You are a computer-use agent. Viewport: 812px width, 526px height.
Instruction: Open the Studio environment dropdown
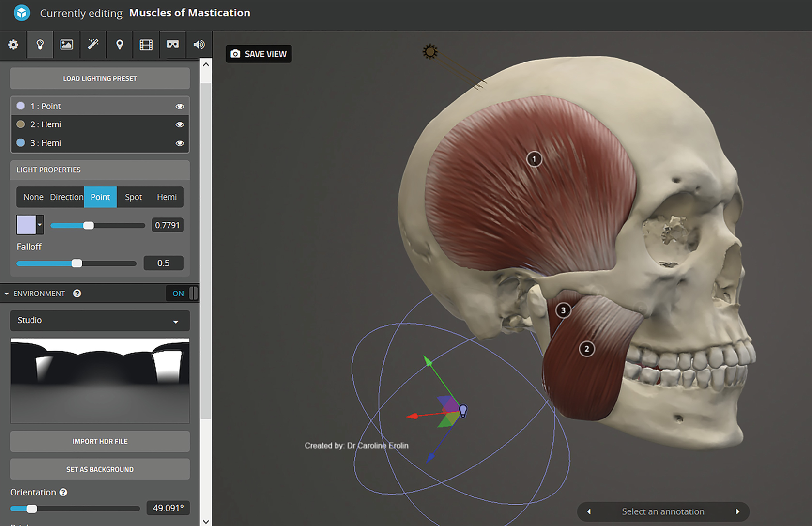point(100,321)
